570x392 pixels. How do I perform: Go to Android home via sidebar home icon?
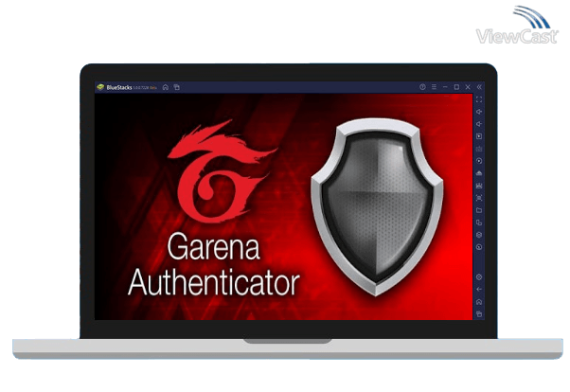tap(479, 302)
